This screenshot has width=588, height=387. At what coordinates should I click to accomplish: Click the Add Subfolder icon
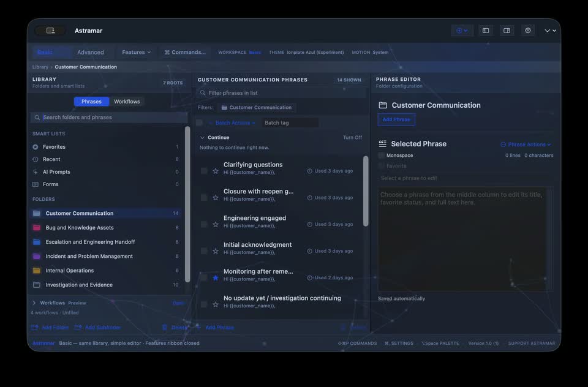(78, 328)
